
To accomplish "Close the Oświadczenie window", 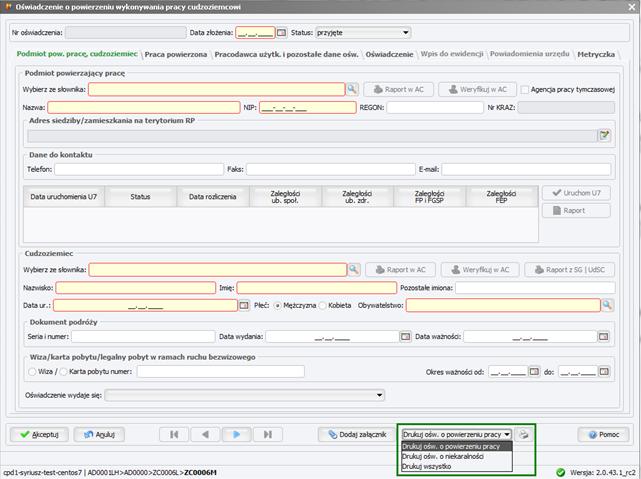I will (632, 7).
